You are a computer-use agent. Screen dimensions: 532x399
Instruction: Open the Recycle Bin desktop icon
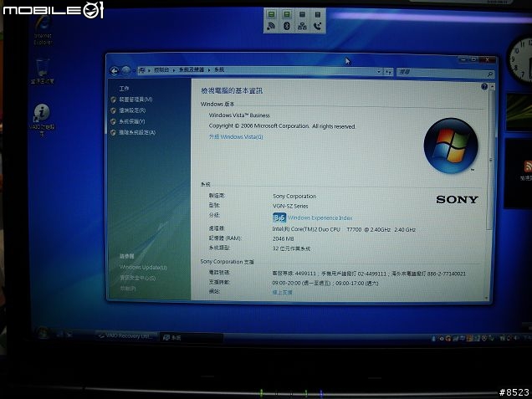[43, 71]
